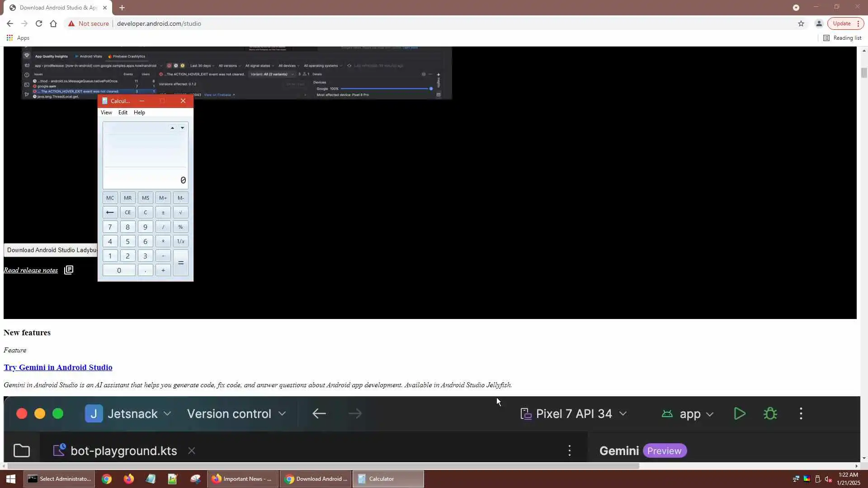Open the Chrome profile avatar icon
Viewport: 868px width, 488px height.
[819, 23]
